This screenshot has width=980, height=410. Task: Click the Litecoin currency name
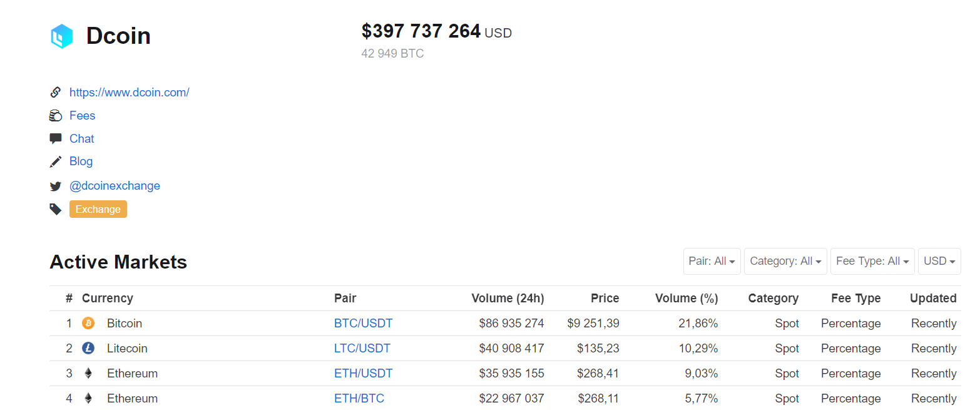[127, 348]
